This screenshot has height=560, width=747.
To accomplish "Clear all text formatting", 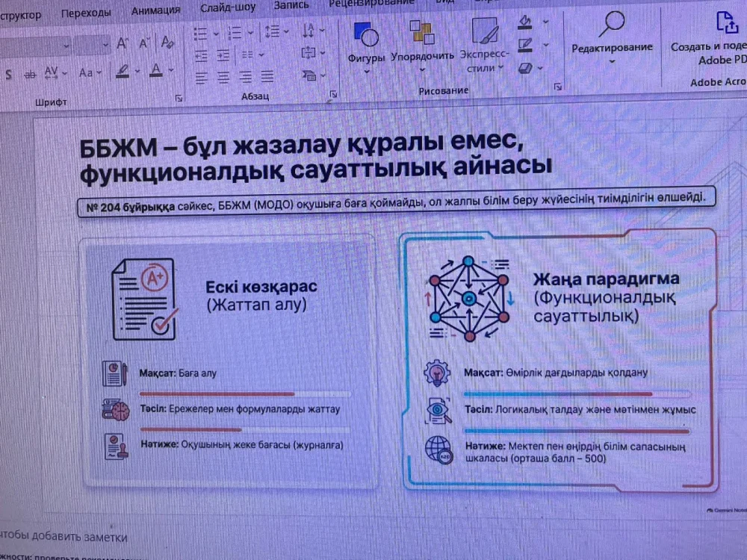I will pyautogui.click(x=167, y=43).
